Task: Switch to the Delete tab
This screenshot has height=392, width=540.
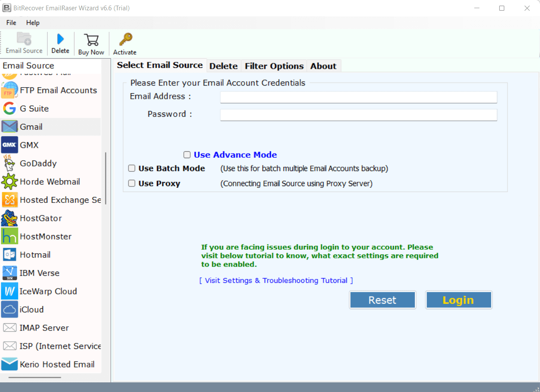Action: [x=223, y=66]
